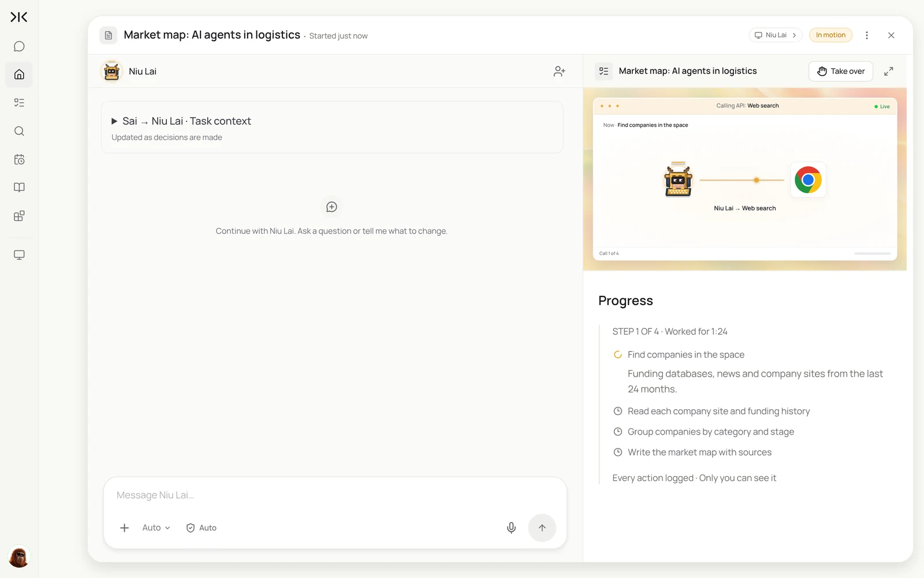The image size is (924, 578).
Task: Go to Home in the sidebar
Action: [x=19, y=75]
